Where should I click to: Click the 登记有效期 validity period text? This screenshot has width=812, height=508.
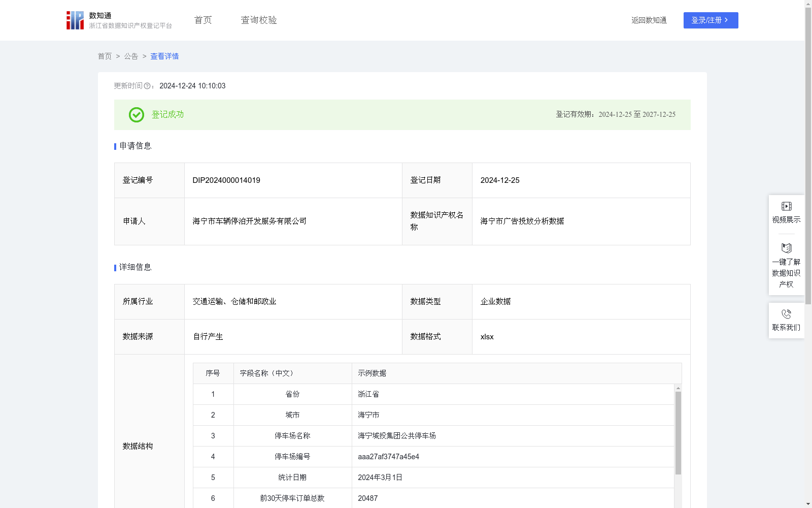[x=616, y=115]
